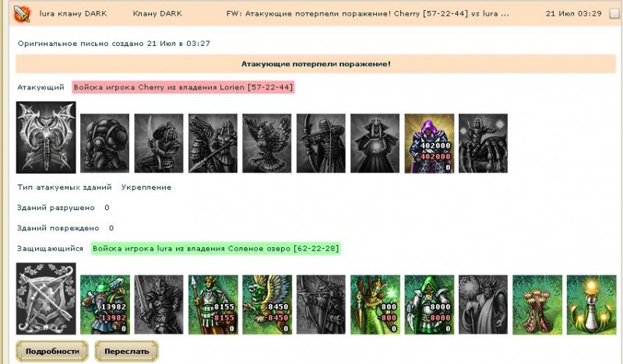This screenshot has height=364, width=623.
Task: Select the griffin unit showing 8450
Action: [267, 304]
